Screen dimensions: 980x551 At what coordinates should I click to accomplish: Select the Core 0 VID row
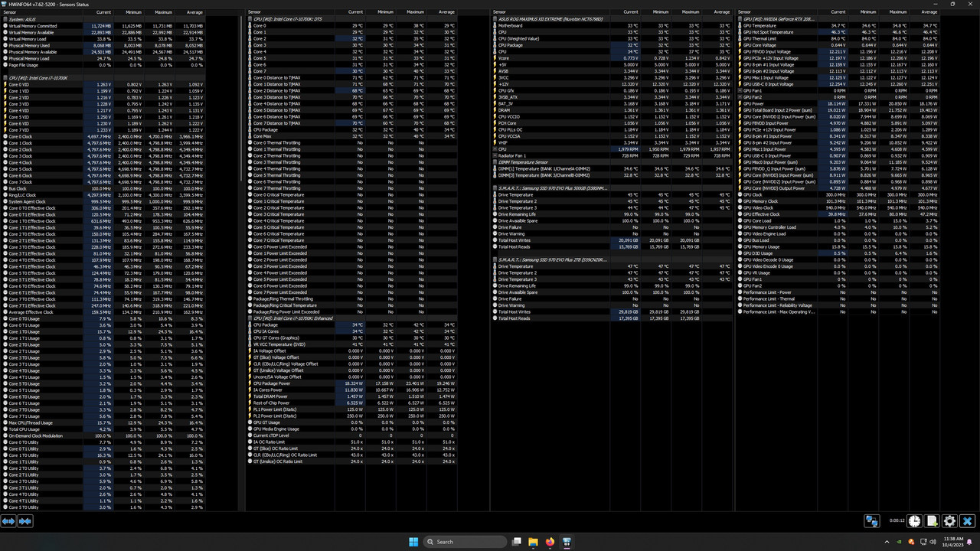point(104,84)
